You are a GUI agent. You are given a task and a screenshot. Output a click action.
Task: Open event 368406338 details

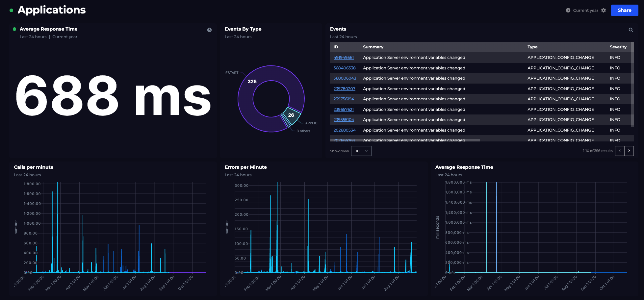tap(344, 68)
